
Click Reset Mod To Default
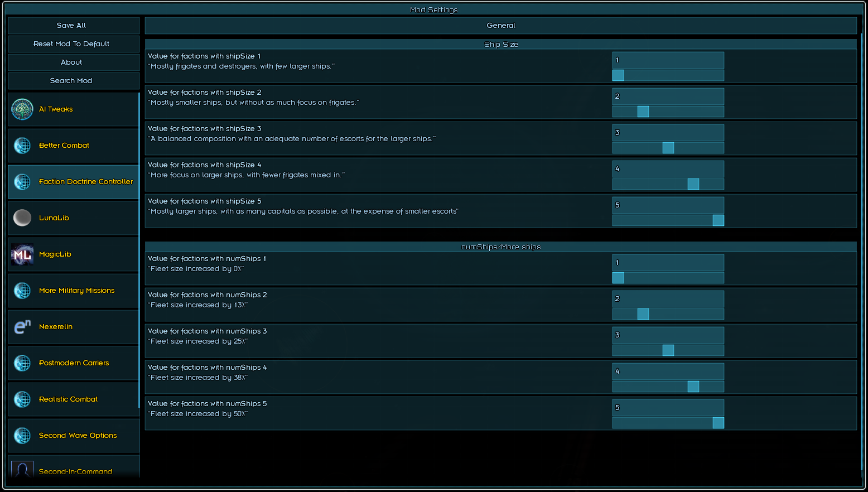coord(71,44)
